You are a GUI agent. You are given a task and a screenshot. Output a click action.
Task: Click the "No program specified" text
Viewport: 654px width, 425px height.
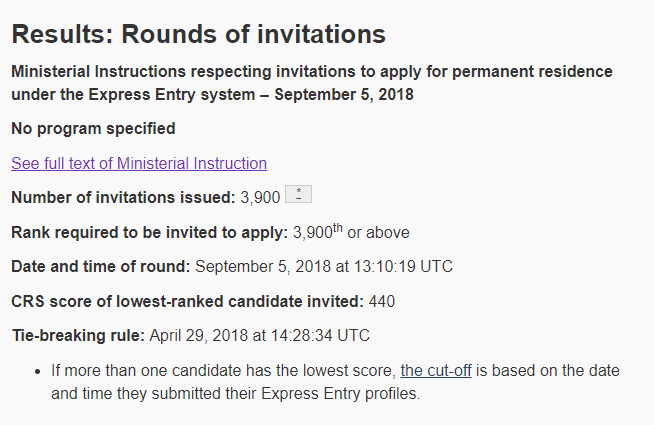(x=93, y=128)
